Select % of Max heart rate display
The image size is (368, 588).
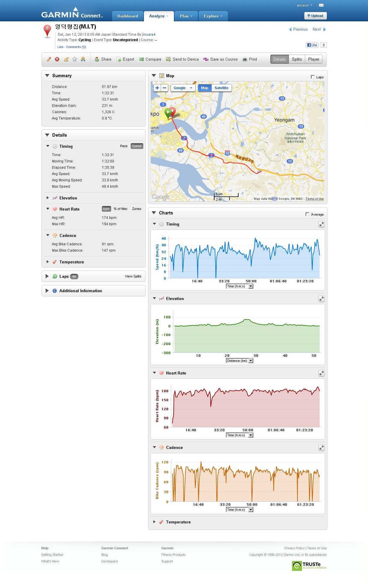[x=121, y=209]
